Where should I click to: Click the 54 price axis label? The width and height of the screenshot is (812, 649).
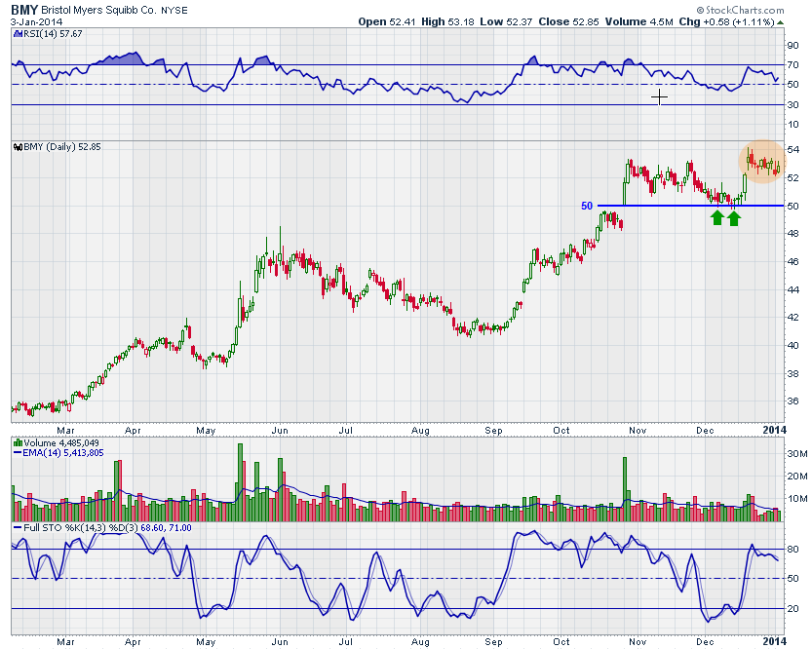(793, 149)
